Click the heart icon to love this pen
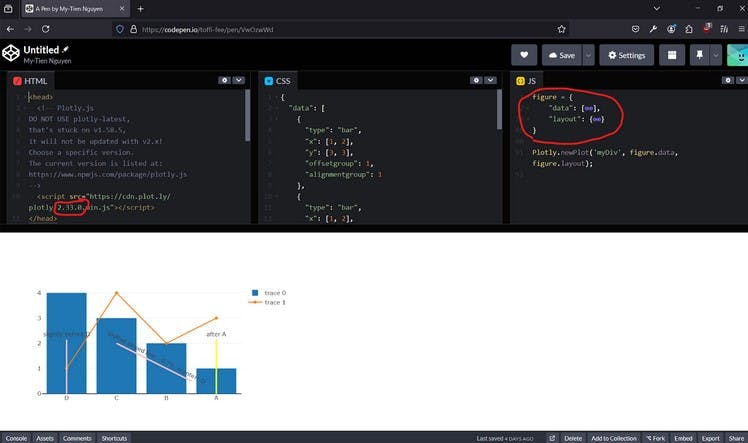Viewport: 748px width, 443px height. (x=524, y=55)
